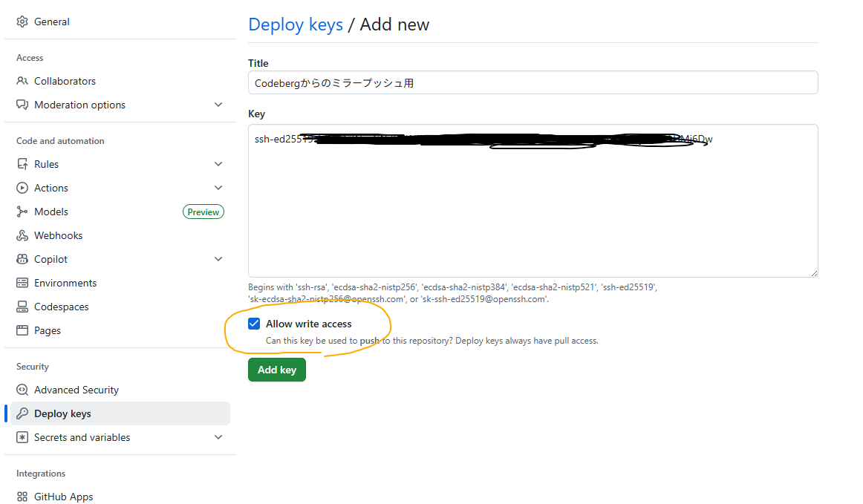The width and height of the screenshot is (863, 504).
Task: Click the 'Add new' heading text
Action: (394, 24)
